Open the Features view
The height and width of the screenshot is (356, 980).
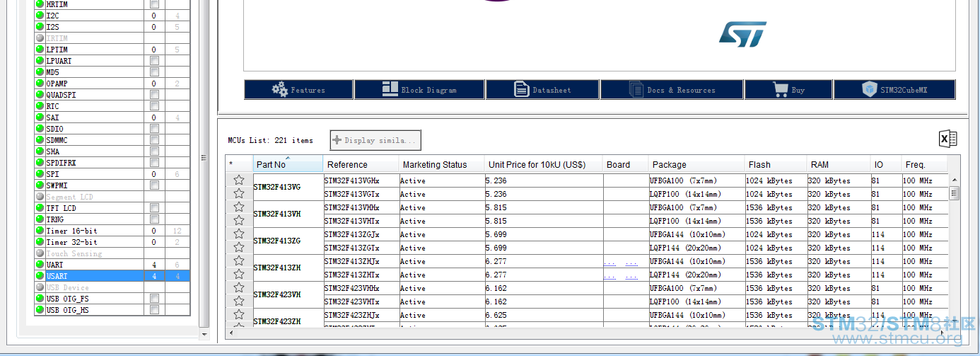pyautogui.click(x=298, y=90)
